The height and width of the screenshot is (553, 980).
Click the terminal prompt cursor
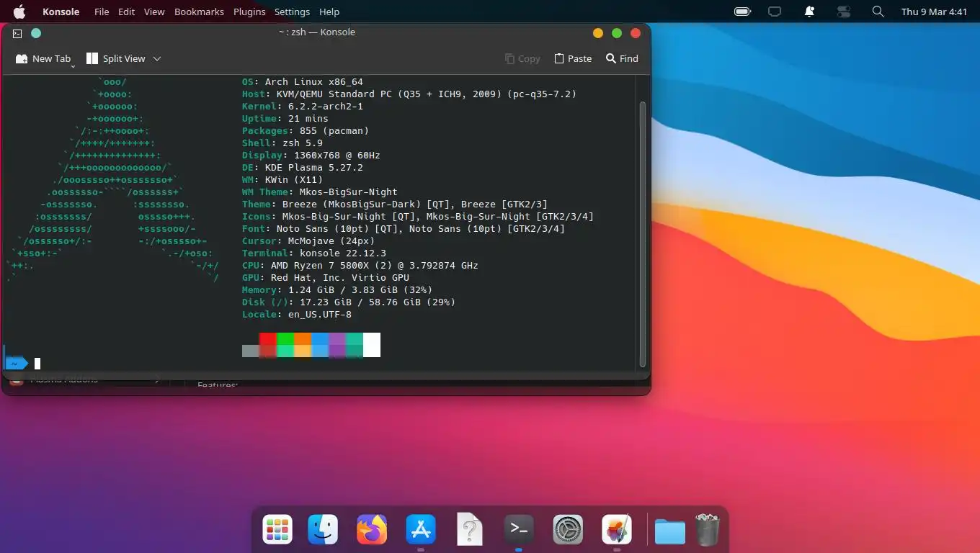(x=37, y=364)
